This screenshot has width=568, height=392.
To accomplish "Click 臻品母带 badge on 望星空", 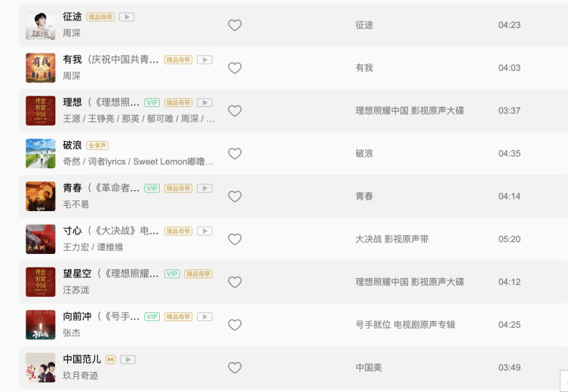I will pos(198,274).
